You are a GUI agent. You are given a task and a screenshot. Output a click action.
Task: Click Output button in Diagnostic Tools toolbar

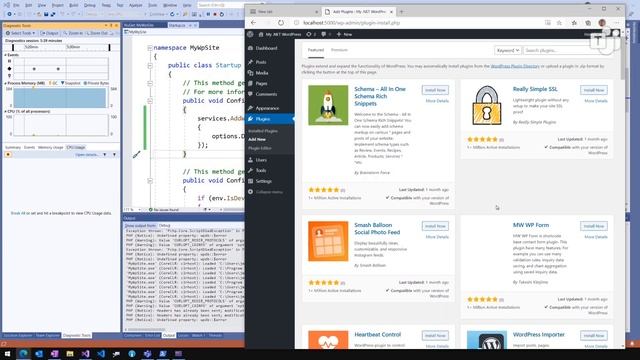click(49, 33)
